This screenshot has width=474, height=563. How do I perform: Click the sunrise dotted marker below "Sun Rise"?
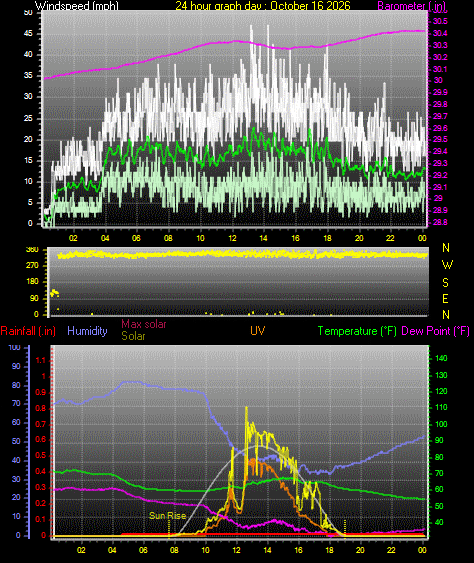(x=169, y=530)
